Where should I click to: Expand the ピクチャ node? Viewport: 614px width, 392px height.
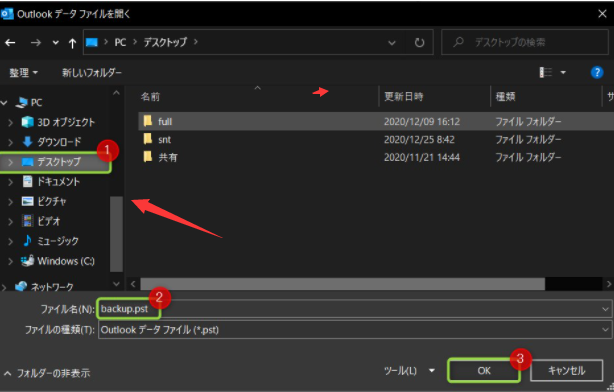pos(11,202)
